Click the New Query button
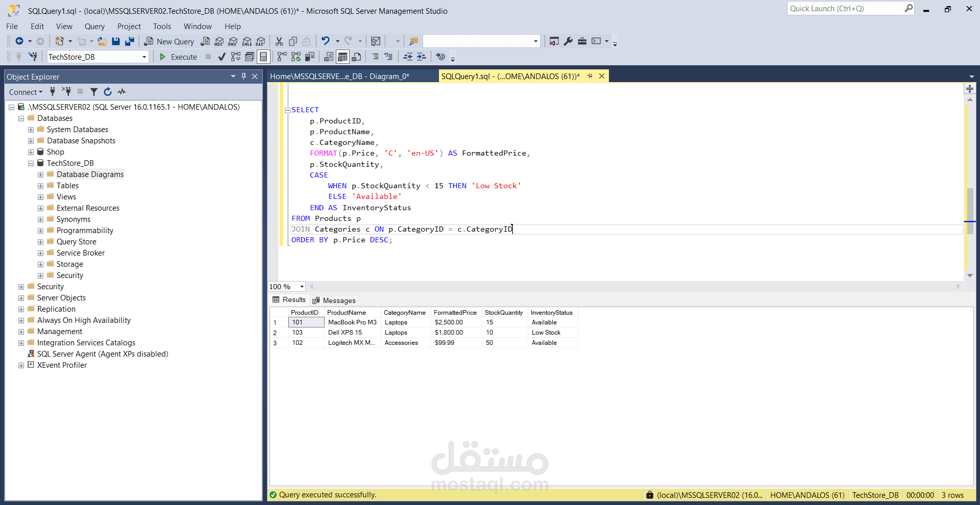The image size is (980, 505). (x=169, y=41)
